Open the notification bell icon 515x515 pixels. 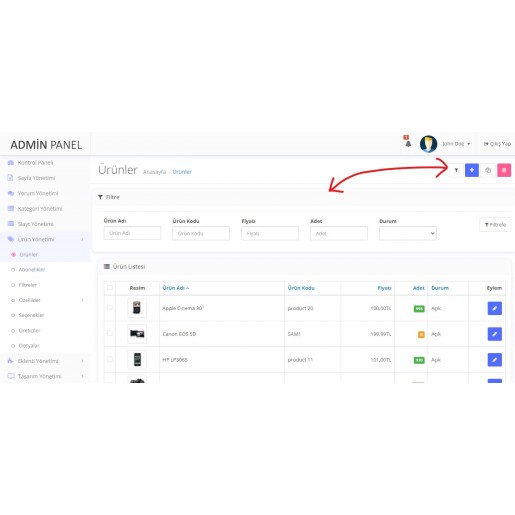pos(408,144)
